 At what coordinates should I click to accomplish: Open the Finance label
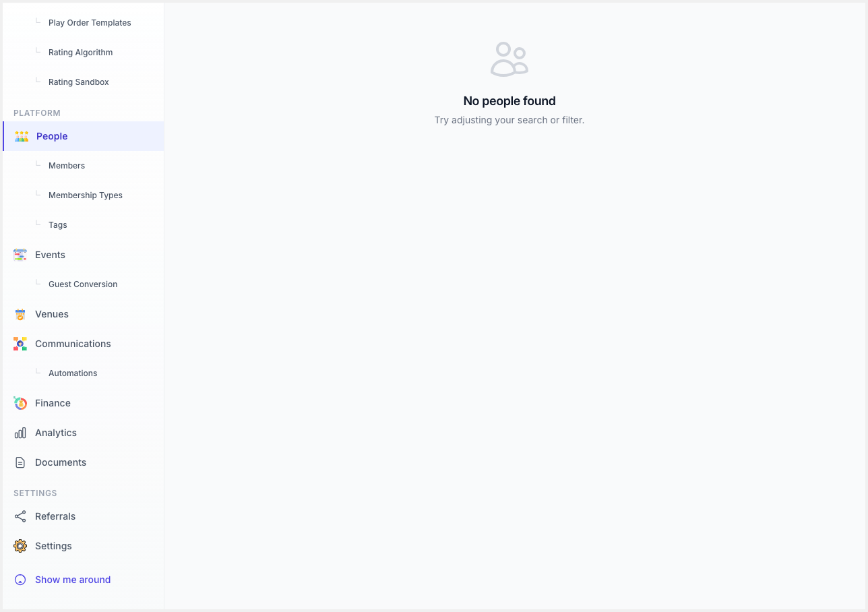click(53, 403)
